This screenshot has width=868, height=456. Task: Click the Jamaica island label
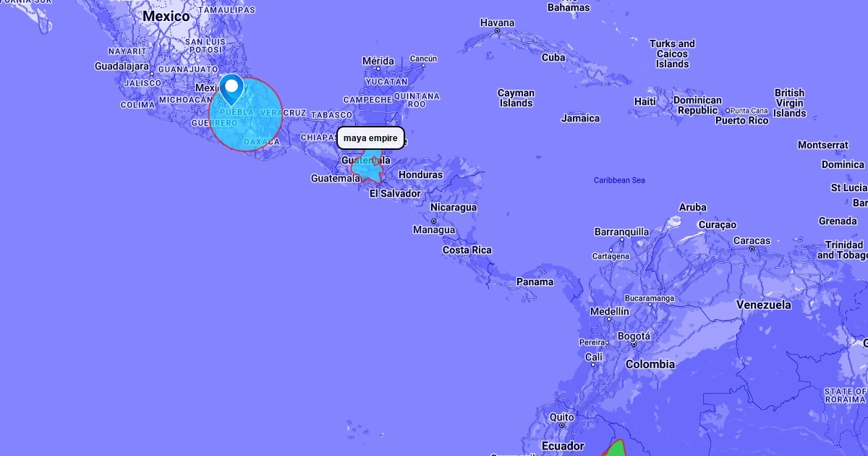tap(580, 118)
